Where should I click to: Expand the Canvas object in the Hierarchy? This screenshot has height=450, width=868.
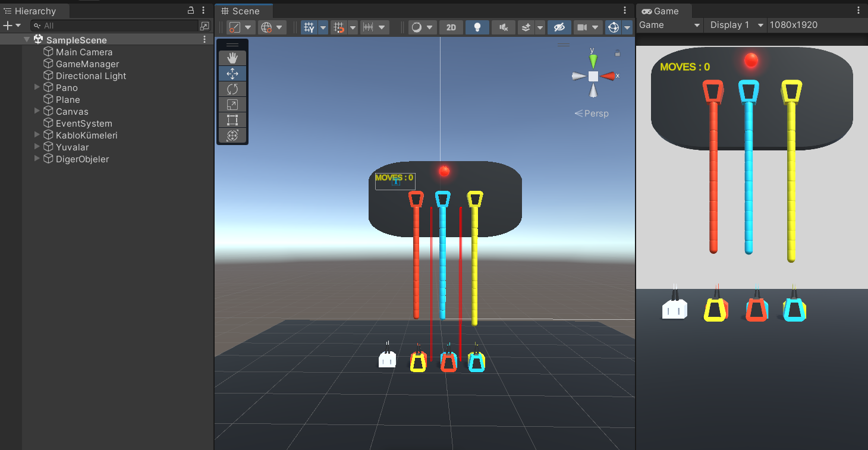coord(37,111)
